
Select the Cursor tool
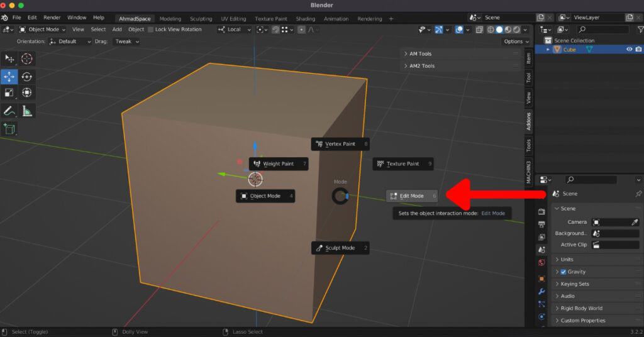(x=27, y=58)
